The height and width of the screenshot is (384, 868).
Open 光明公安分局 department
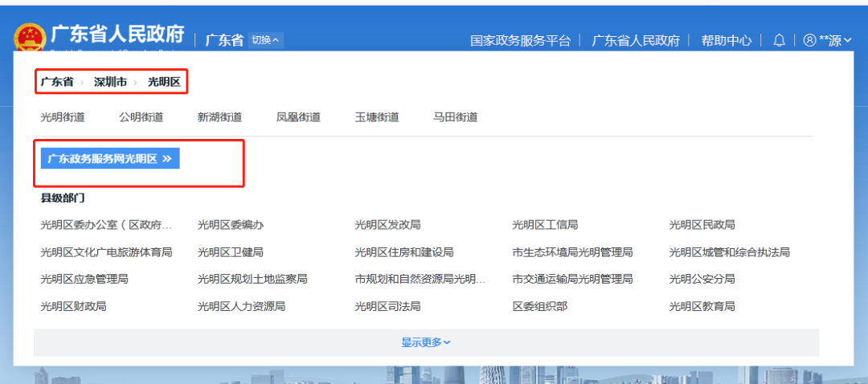pos(702,279)
